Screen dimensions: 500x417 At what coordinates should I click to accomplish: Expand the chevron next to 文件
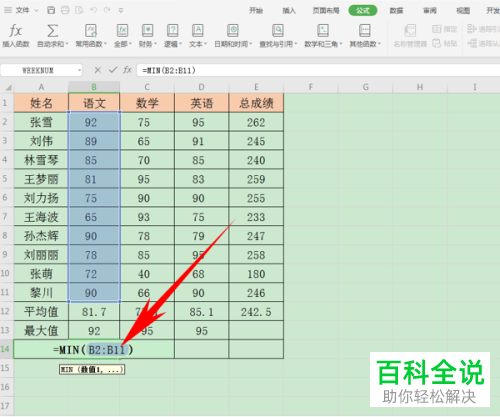coord(36,11)
